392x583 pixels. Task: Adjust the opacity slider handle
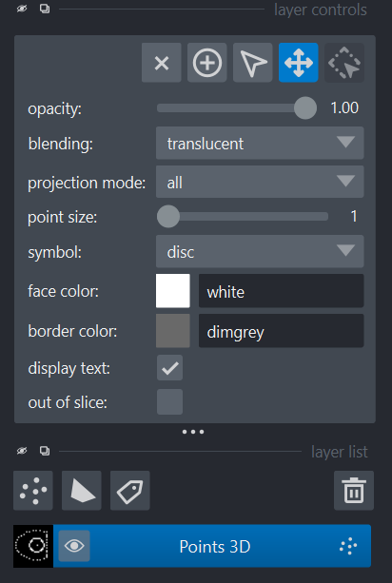click(x=305, y=108)
